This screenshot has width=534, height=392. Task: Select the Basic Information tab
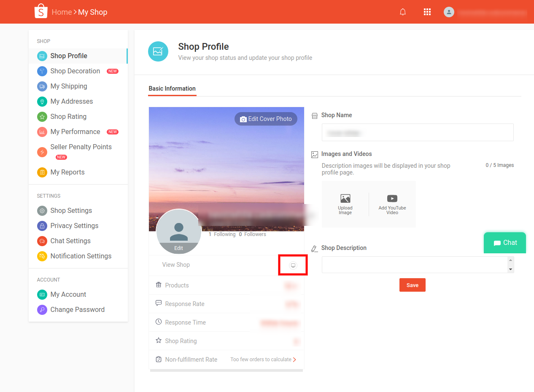click(x=172, y=89)
